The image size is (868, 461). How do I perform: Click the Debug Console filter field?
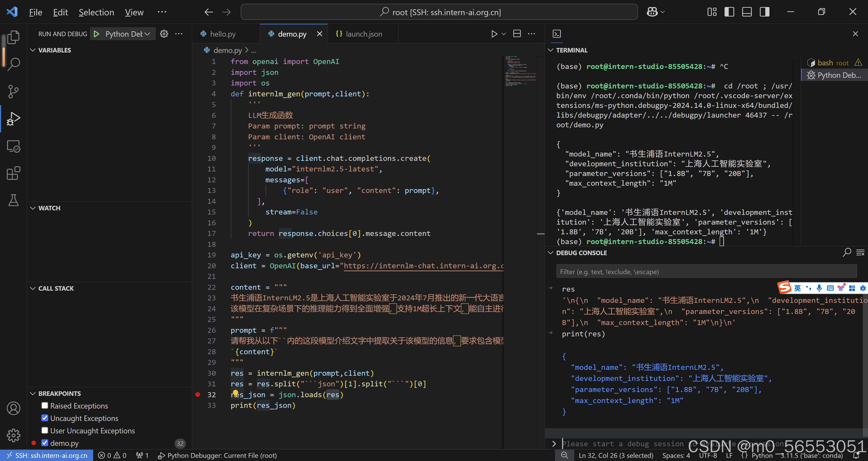[706, 272]
